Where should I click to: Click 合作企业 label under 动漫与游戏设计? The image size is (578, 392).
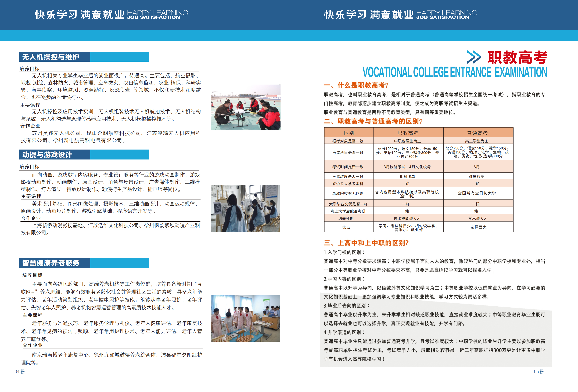coord(31,218)
